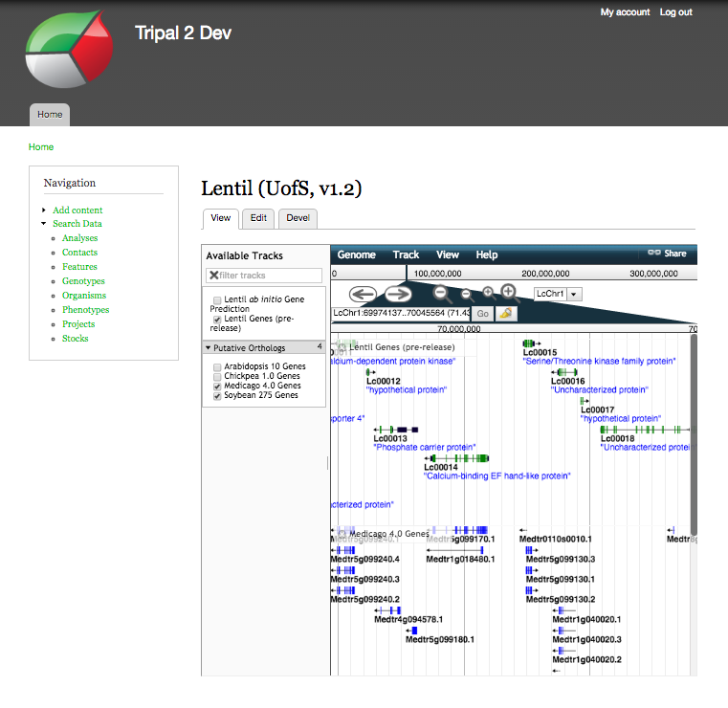
Task: Click the pan right arrow in JBrowse
Action: [398, 294]
